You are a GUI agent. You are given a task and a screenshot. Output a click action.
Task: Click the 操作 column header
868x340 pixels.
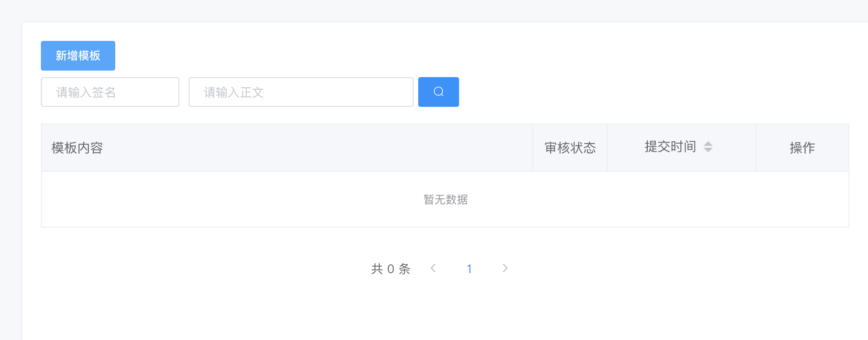[x=802, y=148]
